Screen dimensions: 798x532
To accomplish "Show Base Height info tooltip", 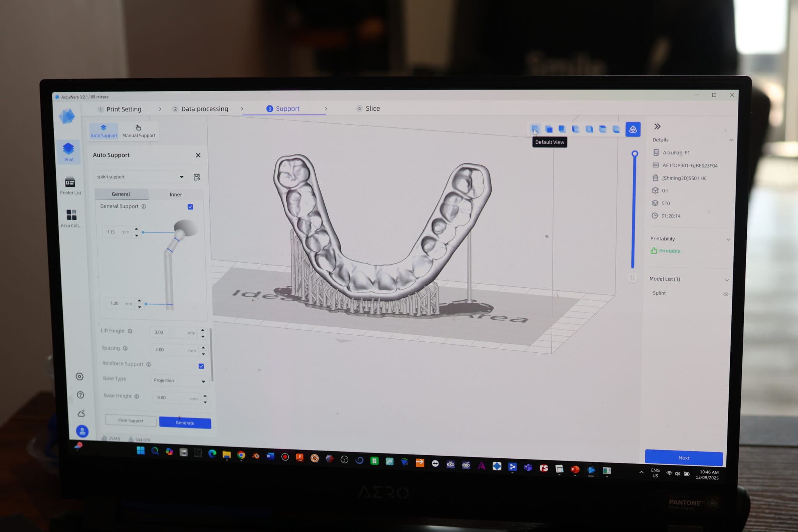I will point(137,396).
